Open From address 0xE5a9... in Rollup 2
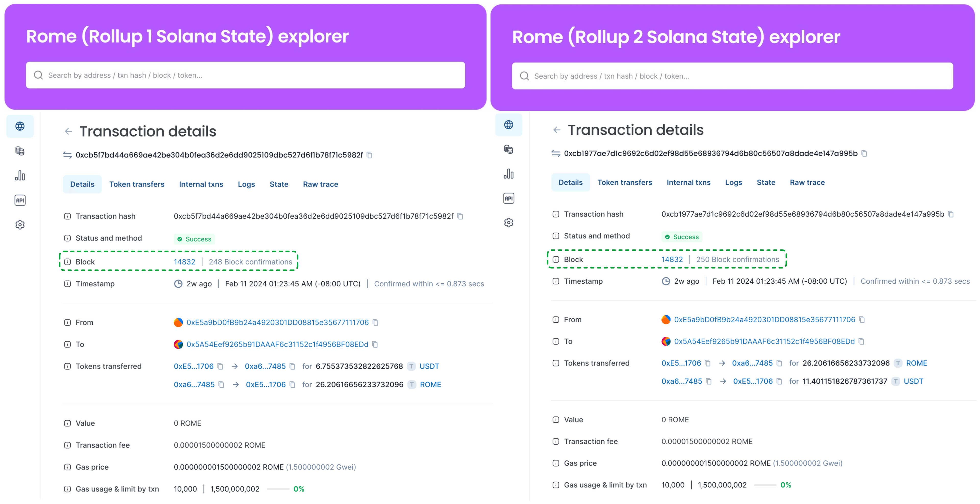The image size is (980, 504). (765, 320)
